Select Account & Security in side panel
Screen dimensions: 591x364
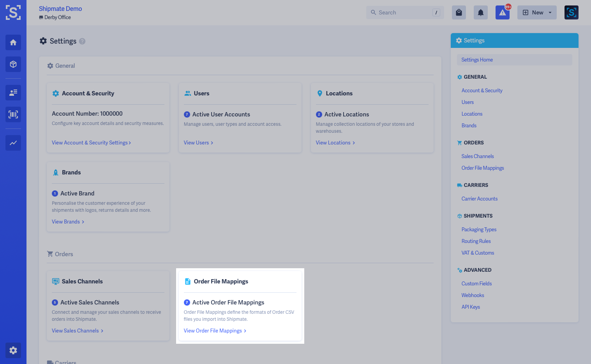[482, 90]
